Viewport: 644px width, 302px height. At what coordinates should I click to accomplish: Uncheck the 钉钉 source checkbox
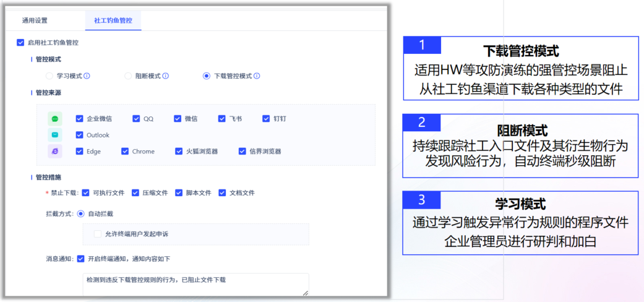point(267,118)
